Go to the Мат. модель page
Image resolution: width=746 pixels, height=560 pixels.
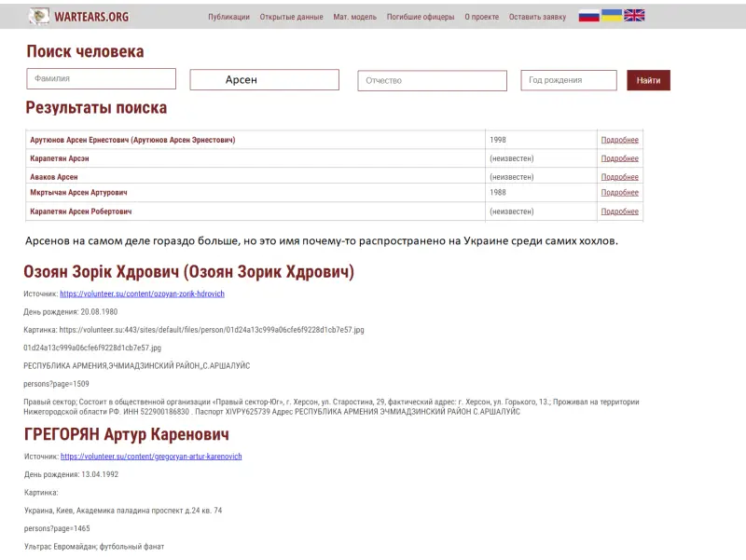[x=354, y=17]
